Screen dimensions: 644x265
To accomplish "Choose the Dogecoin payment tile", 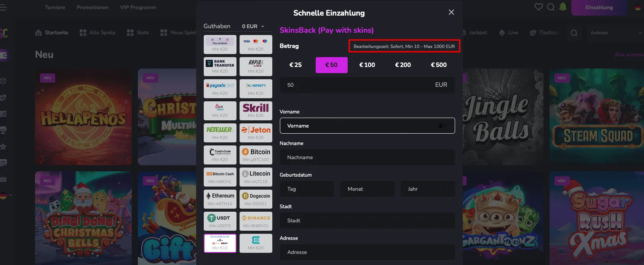I will (256, 199).
